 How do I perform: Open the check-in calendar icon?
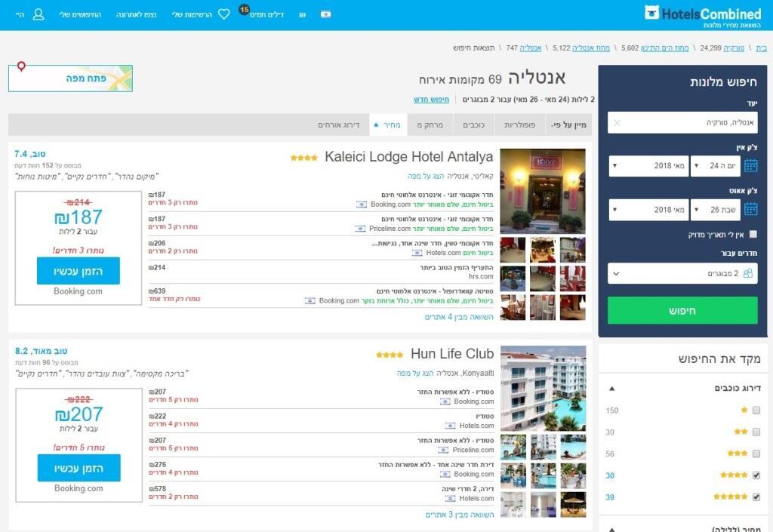(x=750, y=166)
